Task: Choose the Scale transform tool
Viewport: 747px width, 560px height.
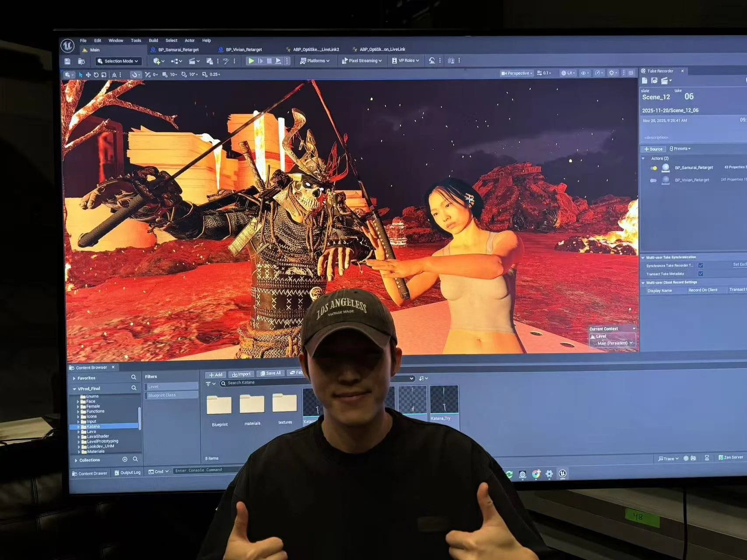Action: pos(104,75)
